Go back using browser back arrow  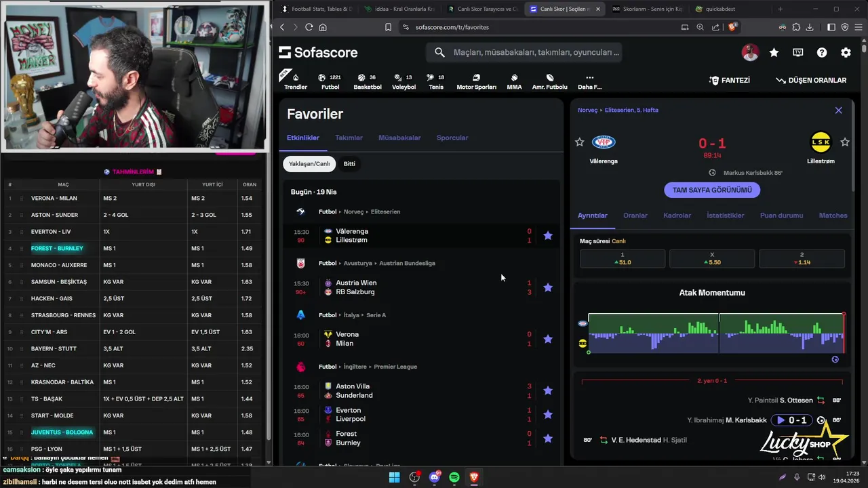(282, 27)
